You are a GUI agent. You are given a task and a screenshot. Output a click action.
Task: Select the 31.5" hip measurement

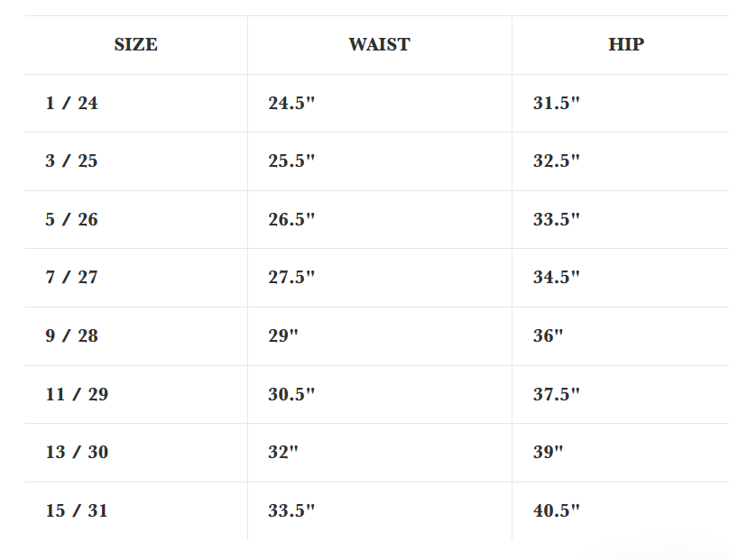coord(556,104)
